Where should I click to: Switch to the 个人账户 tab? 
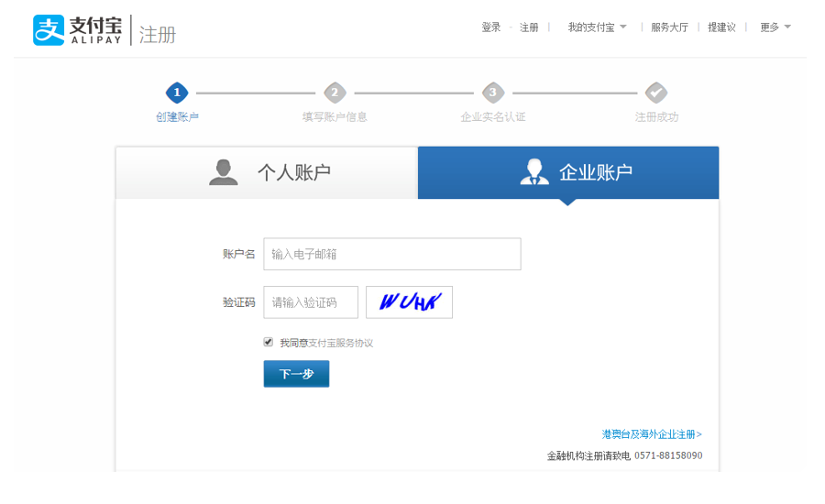coord(267,172)
